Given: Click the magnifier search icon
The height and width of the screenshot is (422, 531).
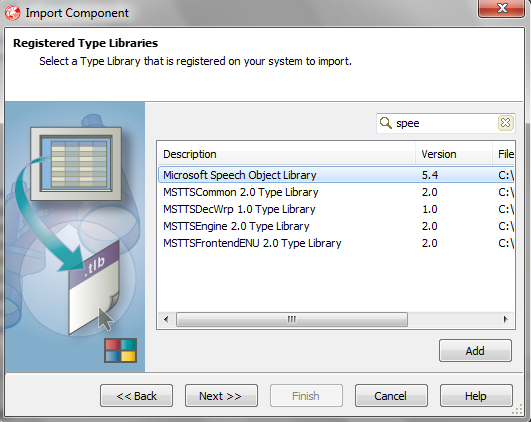Looking at the screenshot, I should [x=385, y=123].
